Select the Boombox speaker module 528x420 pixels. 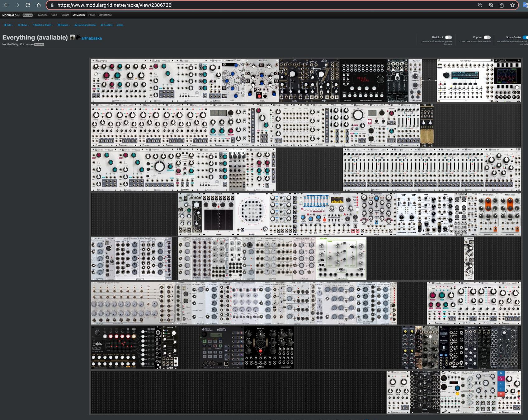pos(252,214)
